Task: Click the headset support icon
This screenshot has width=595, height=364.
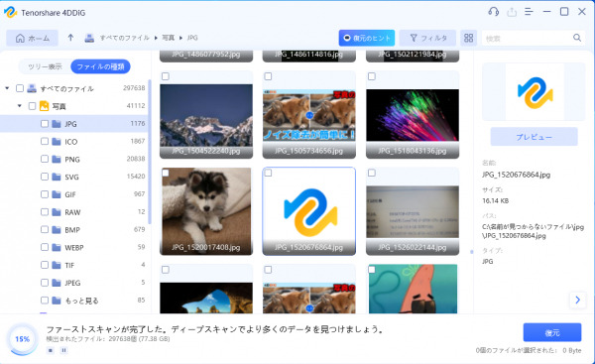Action: coord(493,12)
